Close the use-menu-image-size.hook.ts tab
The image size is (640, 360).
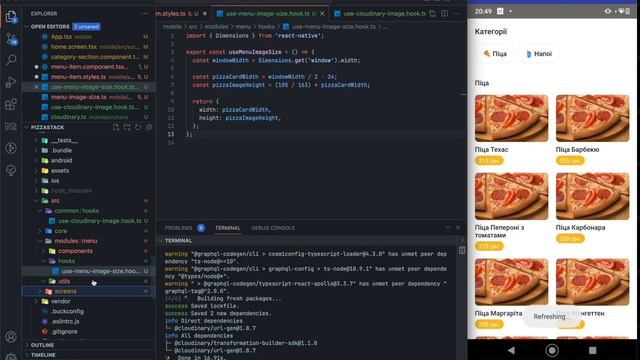click(x=322, y=13)
